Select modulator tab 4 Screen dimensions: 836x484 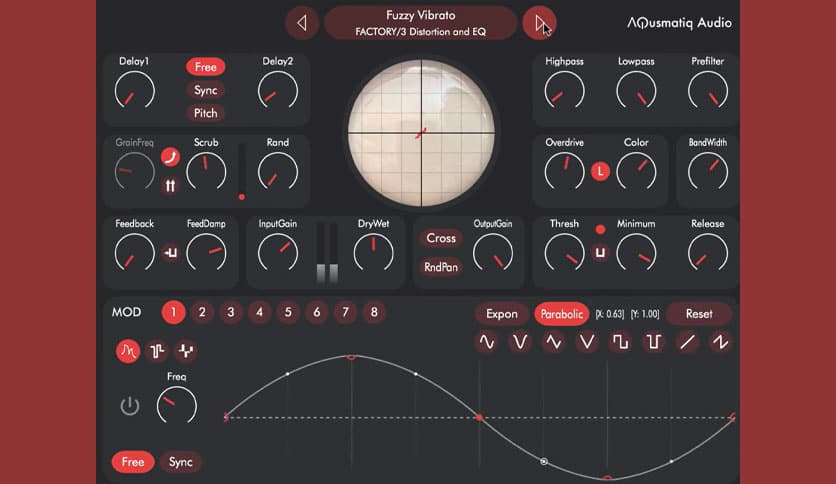click(260, 312)
